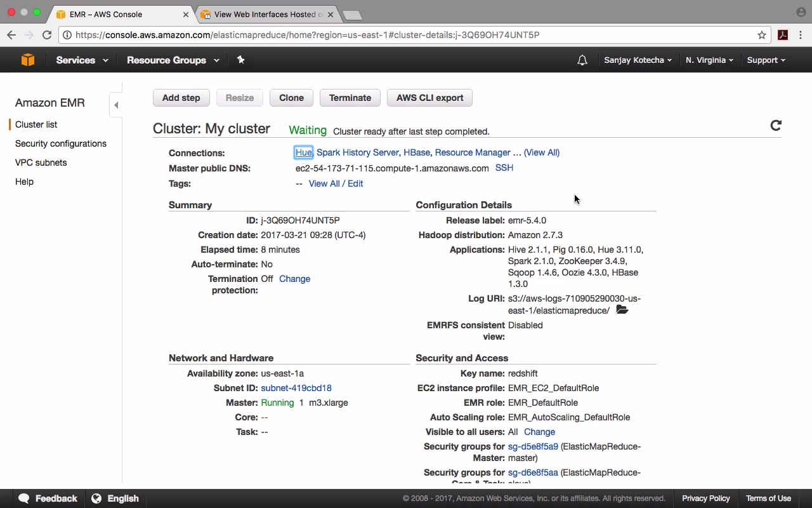Change the Termination protection setting
The width and height of the screenshot is (812, 508).
pyautogui.click(x=294, y=279)
